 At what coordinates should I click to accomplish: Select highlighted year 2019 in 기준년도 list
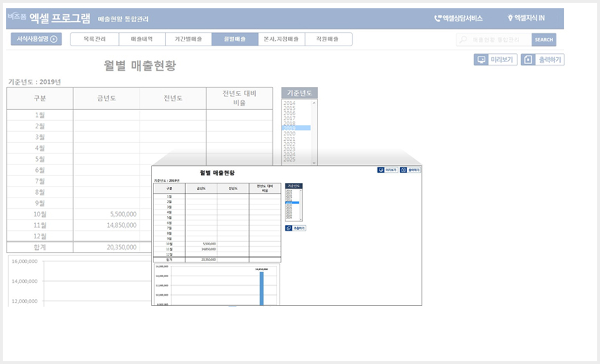click(296, 128)
